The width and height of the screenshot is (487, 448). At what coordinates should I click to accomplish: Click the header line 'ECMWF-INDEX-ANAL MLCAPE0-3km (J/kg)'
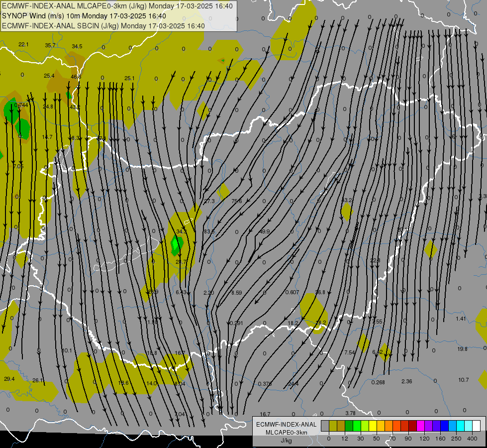[117, 6]
